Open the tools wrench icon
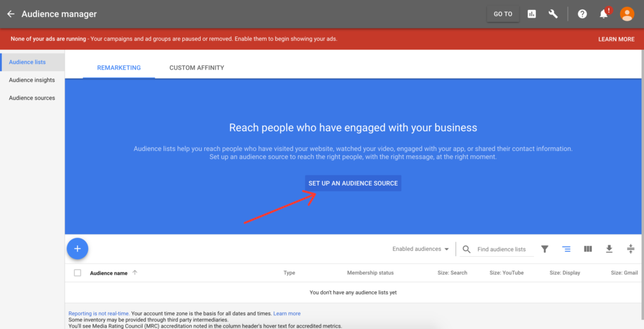Image resolution: width=644 pixels, height=329 pixels. click(x=553, y=14)
